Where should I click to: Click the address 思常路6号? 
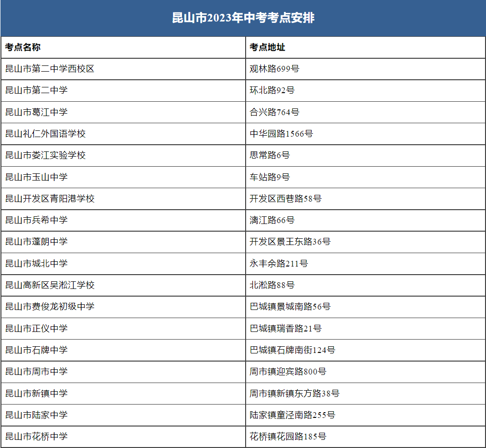(x=270, y=155)
